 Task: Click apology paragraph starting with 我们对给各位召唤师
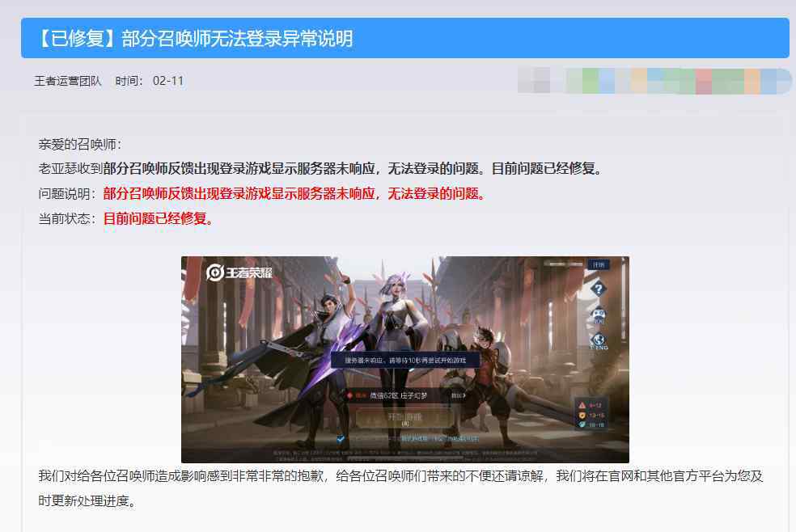click(x=400, y=488)
